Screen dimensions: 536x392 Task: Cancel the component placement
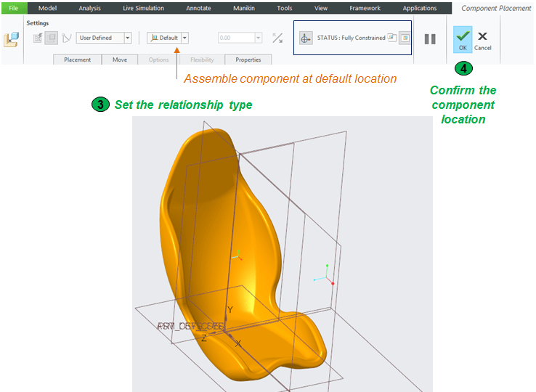(x=482, y=39)
